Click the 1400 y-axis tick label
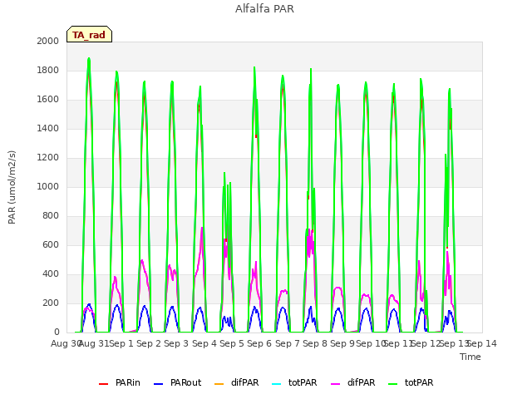 [x=48, y=128]
